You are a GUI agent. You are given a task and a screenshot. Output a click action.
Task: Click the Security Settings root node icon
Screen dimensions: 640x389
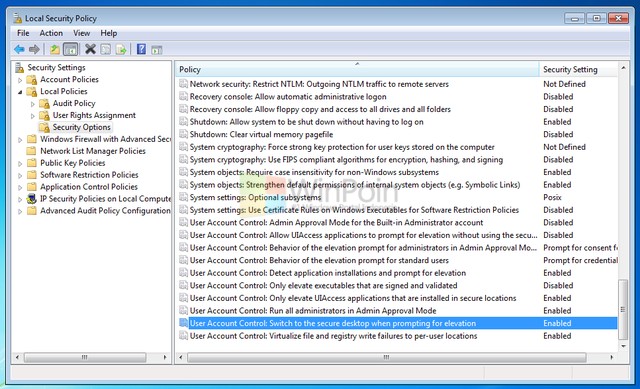click(x=19, y=67)
